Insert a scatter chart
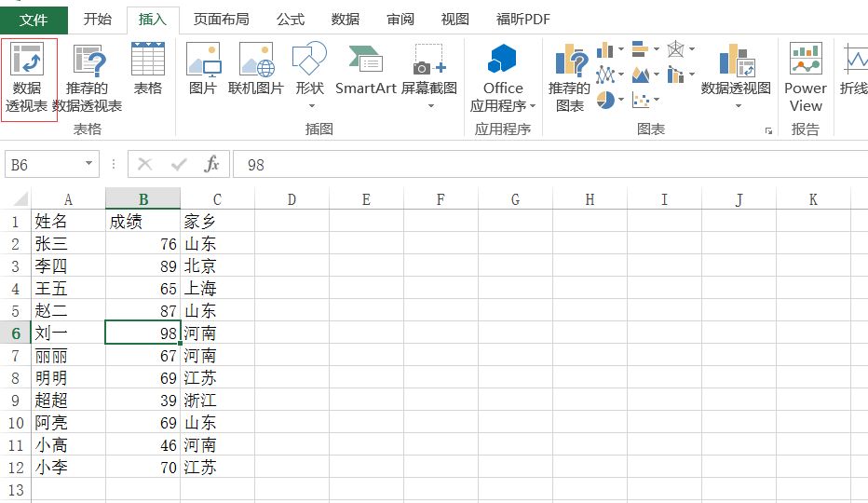 pos(641,100)
